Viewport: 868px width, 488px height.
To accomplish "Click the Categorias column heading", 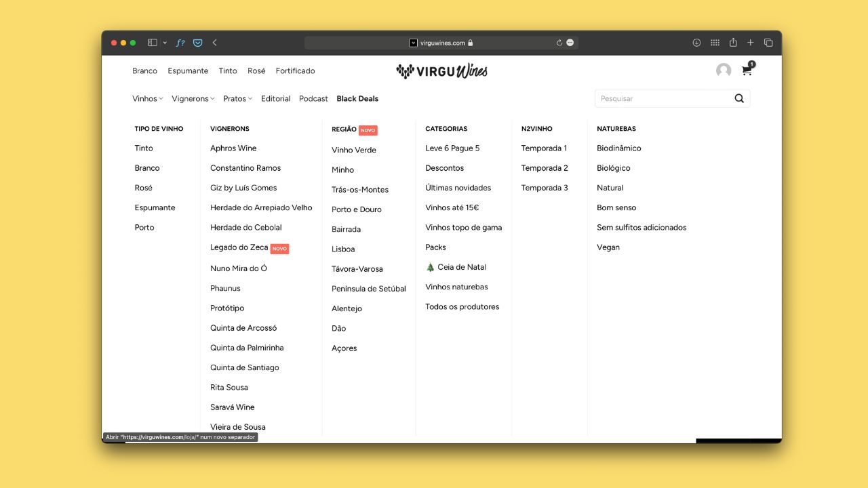I will pos(446,129).
